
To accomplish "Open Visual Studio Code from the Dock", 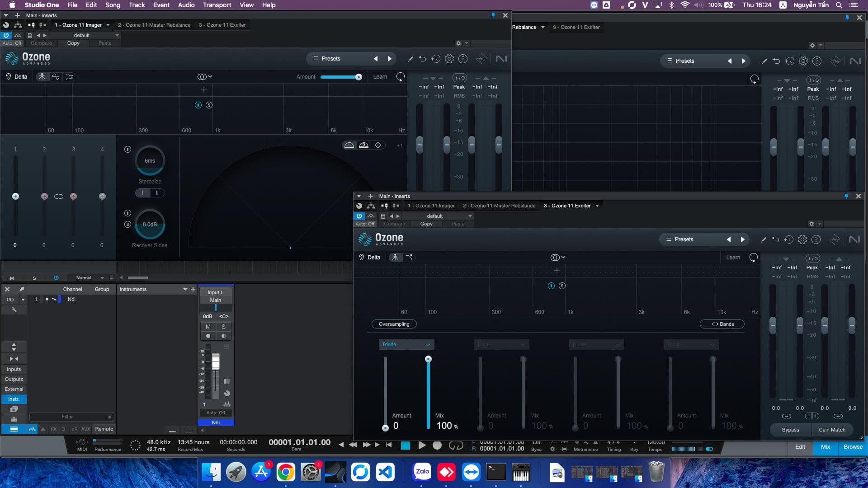I will tap(385, 472).
